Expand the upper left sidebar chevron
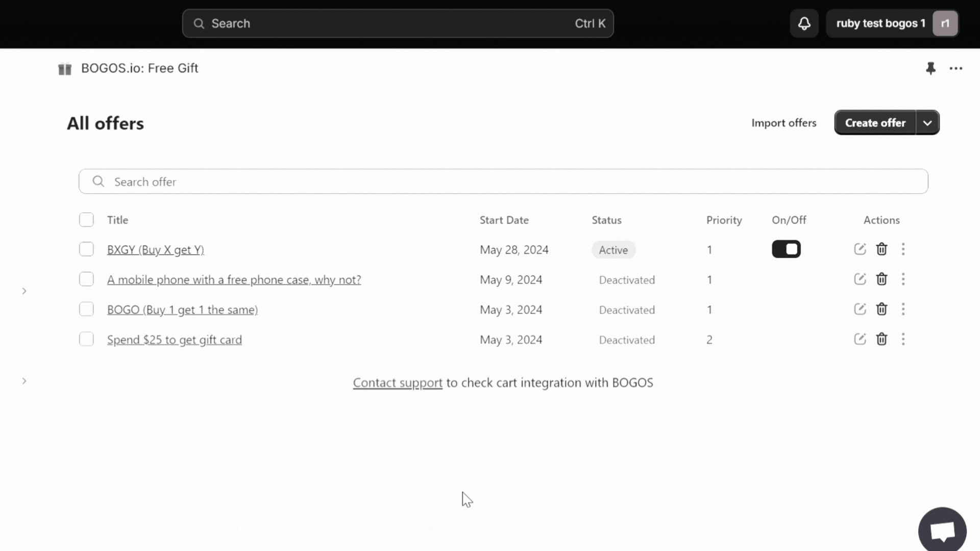This screenshot has height=551, width=980. pos(24,291)
